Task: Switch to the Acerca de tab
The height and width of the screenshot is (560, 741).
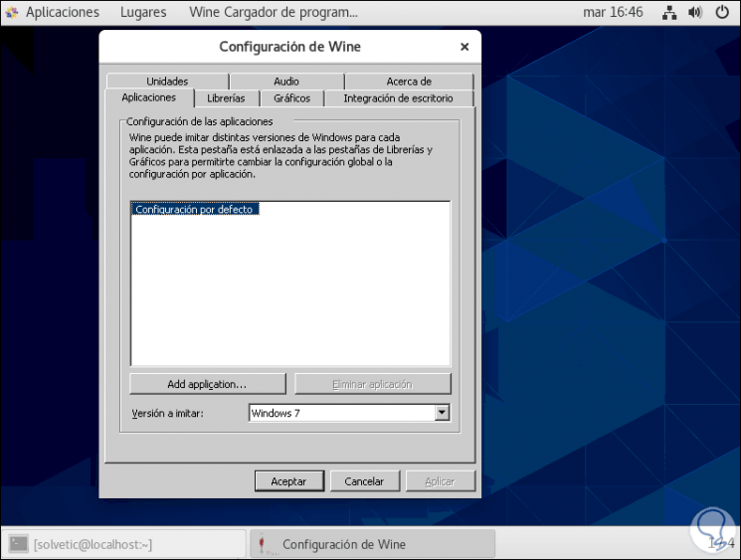Action: [409, 82]
